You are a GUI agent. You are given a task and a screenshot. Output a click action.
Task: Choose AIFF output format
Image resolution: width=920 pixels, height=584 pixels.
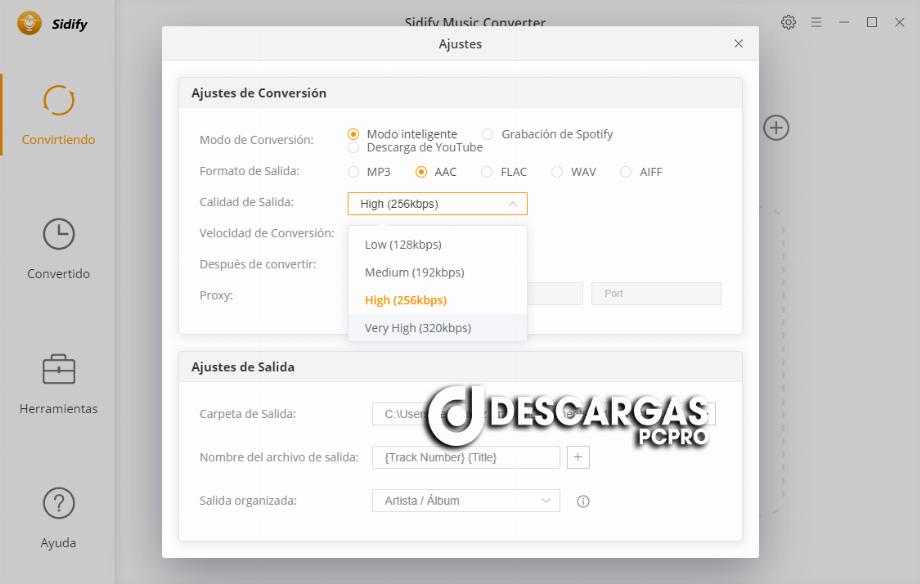(x=625, y=172)
